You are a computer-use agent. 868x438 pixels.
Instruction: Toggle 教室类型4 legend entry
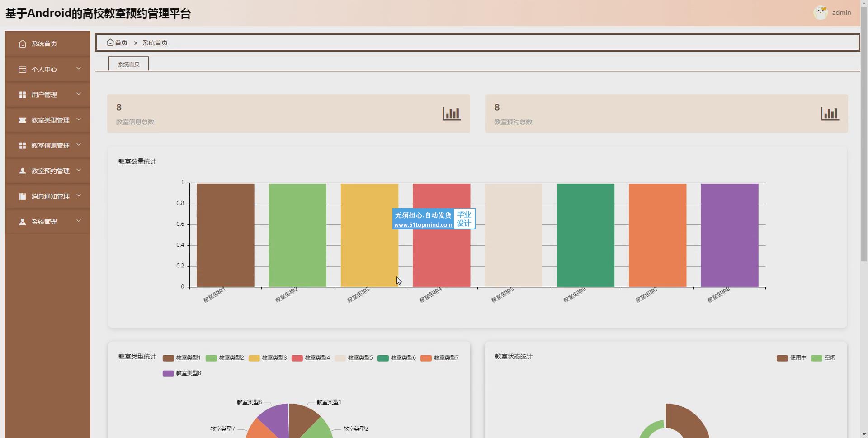pyautogui.click(x=311, y=358)
